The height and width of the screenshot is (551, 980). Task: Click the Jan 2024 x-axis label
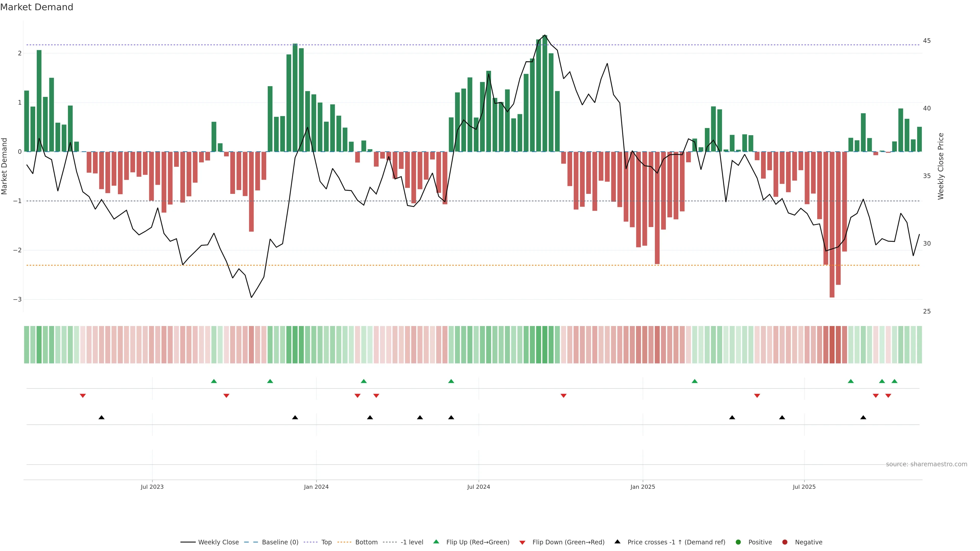tap(316, 487)
